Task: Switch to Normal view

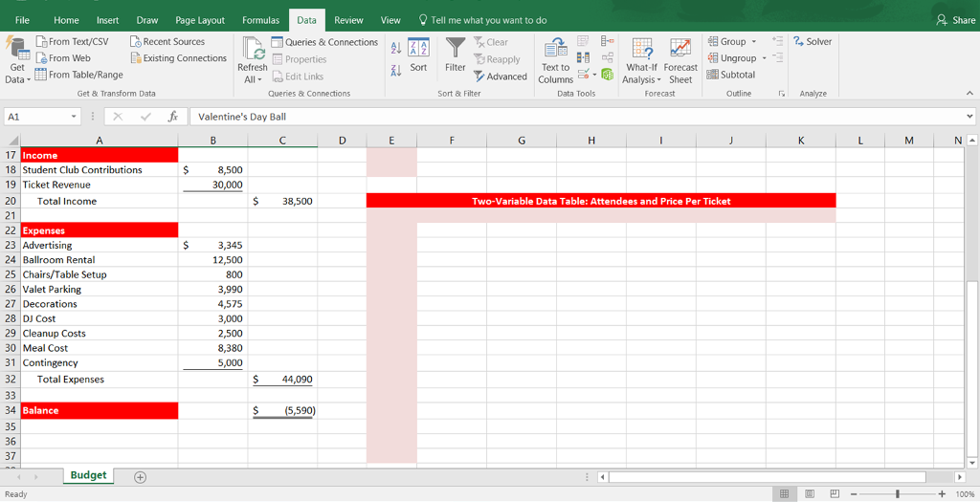Action: pyautogui.click(x=785, y=494)
